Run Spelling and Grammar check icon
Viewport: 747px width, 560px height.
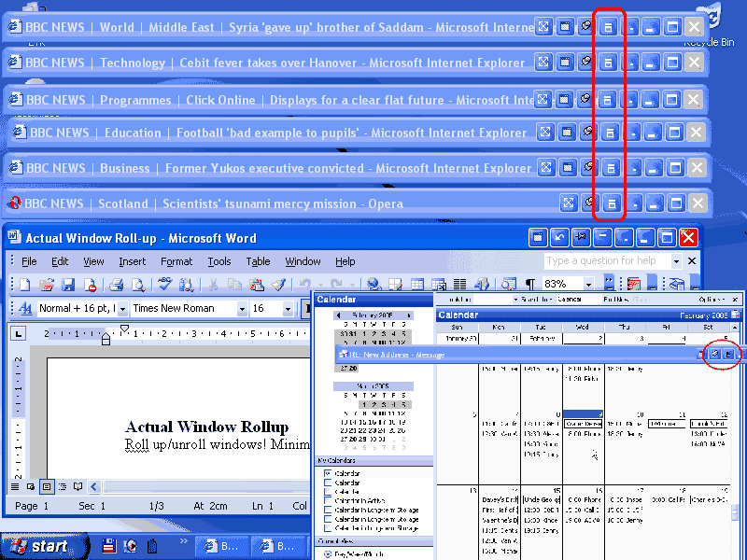pyautogui.click(x=165, y=285)
